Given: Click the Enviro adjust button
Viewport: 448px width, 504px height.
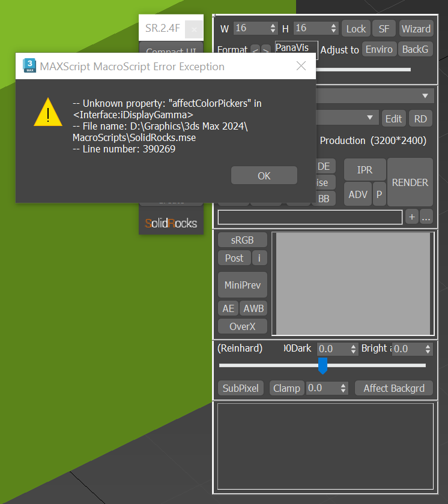Looking at the screenshot, I should point(379,49).
